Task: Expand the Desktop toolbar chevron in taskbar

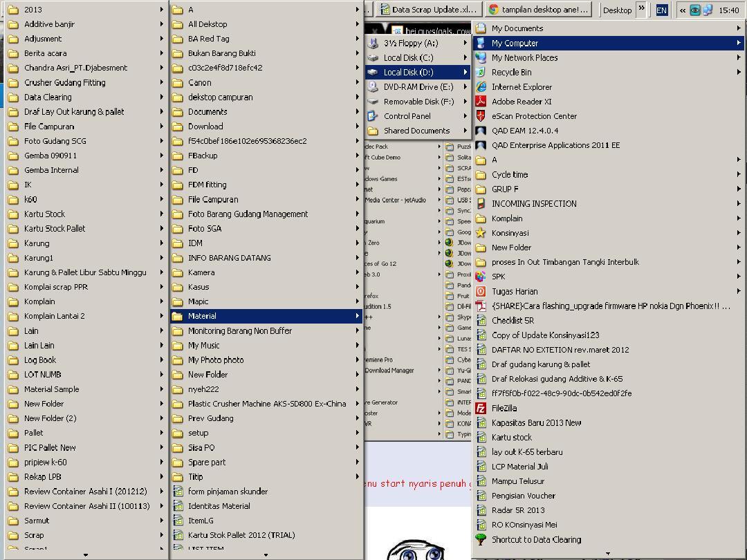Action: coord(641,8)
